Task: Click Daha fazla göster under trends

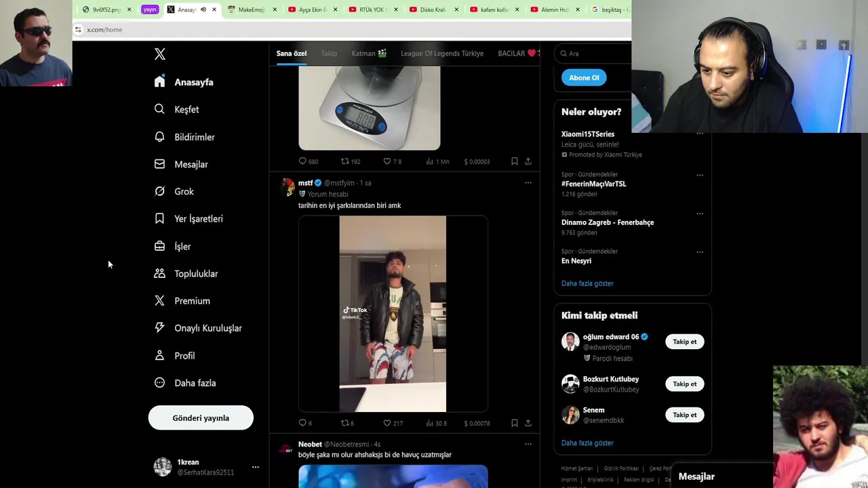Action: pos(587,283)
